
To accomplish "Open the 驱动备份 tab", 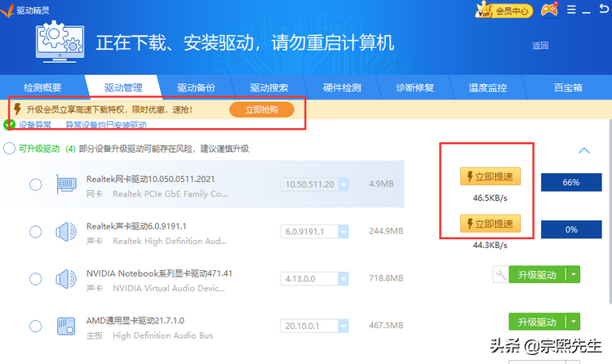I will 196,87.
